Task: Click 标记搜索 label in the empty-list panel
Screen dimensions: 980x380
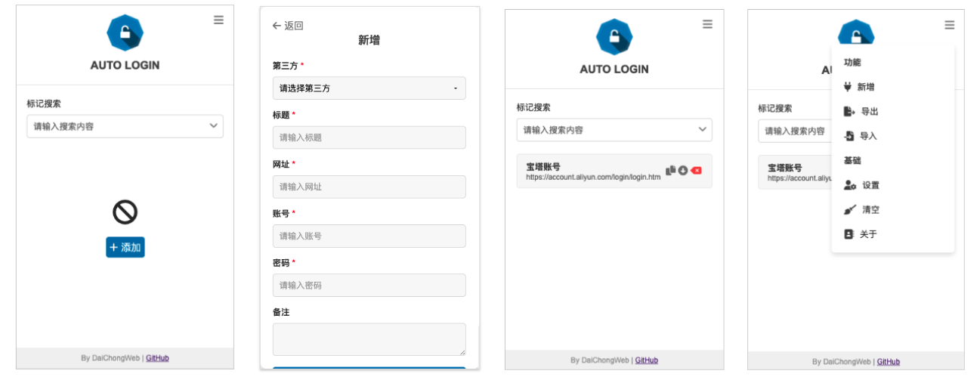Action: coord(44,103)
